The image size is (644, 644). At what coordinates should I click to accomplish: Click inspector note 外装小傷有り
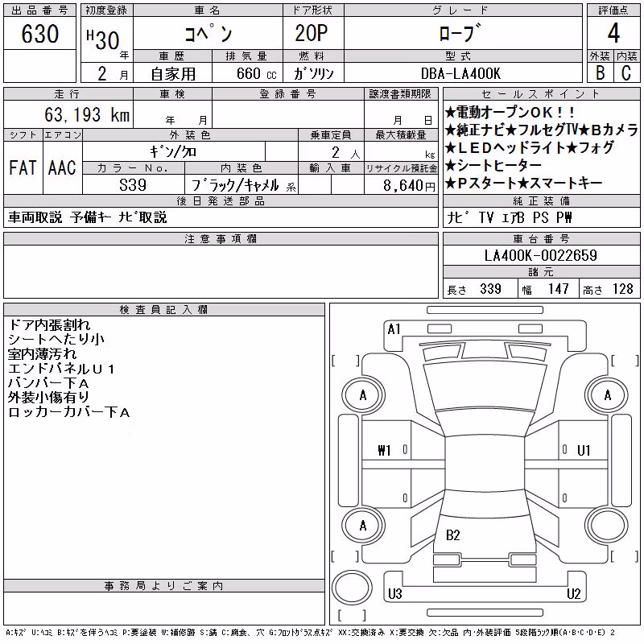pyautogui.click(x=49, y=397)
